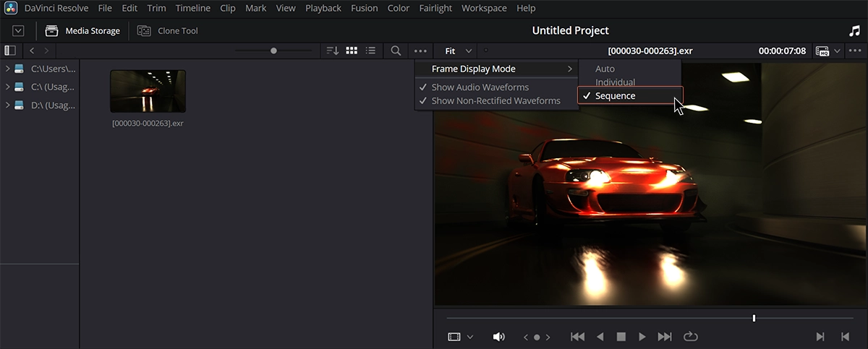Click the viewer jog scrub bar
Image resolution: width=868 pixels, height=349 pixels.
point(651,318)
